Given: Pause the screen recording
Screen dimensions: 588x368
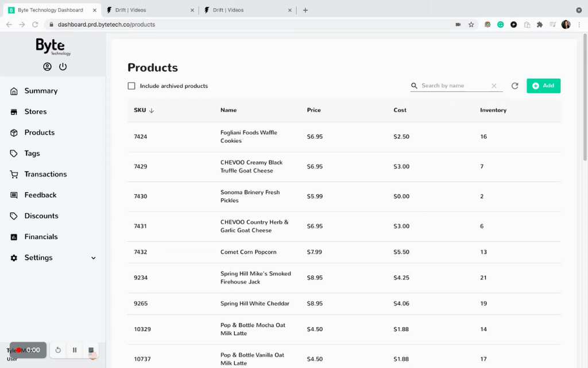Looking at the screenshot, I should (x=75, y=350).
